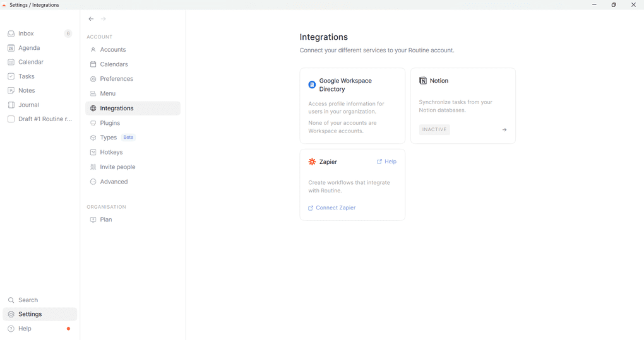Click the Hotkeys icon
The image size is (644, 340).
(93, 152)
